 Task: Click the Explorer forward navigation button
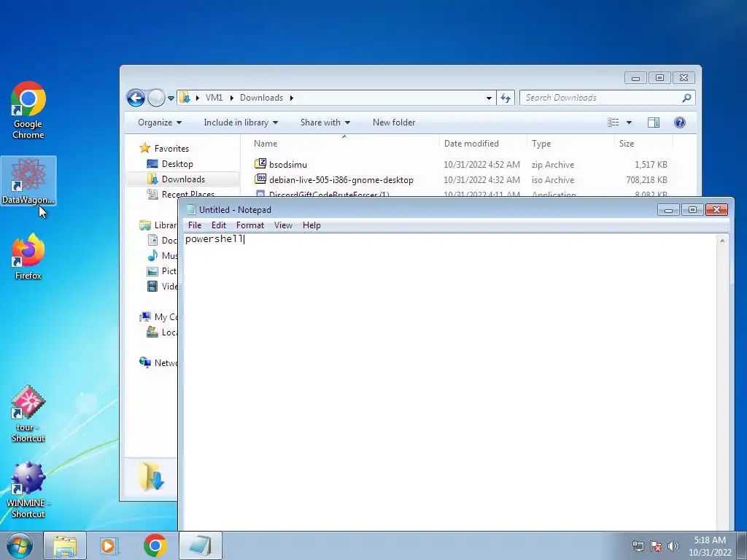pos(156,98)
